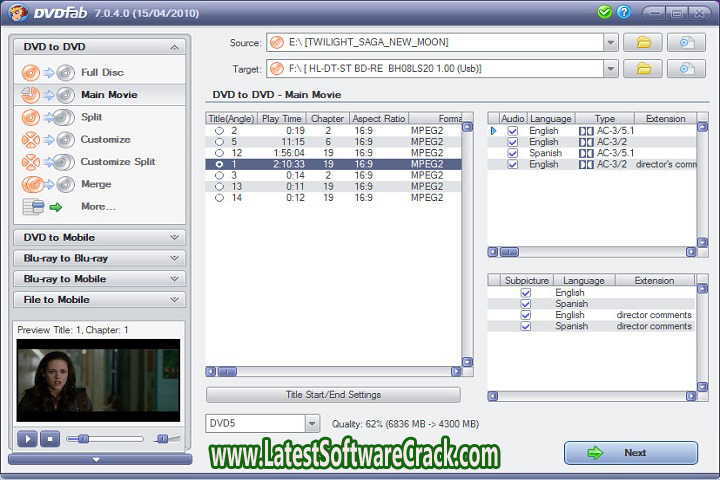The height and width of the screenshot is (480, 720).
Task: Open the More... options entry
Action: click(x=98, y=206)
